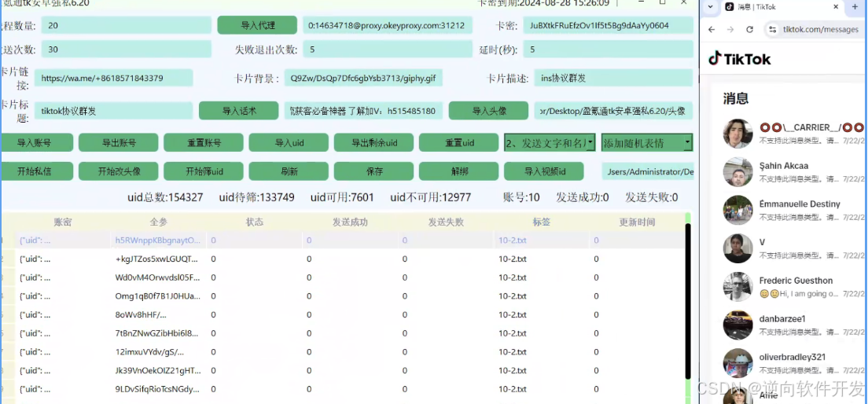Select row with h5RWnppKBbgnaytO token
This screenshot has width=868, height=404.
coord(344,241)
